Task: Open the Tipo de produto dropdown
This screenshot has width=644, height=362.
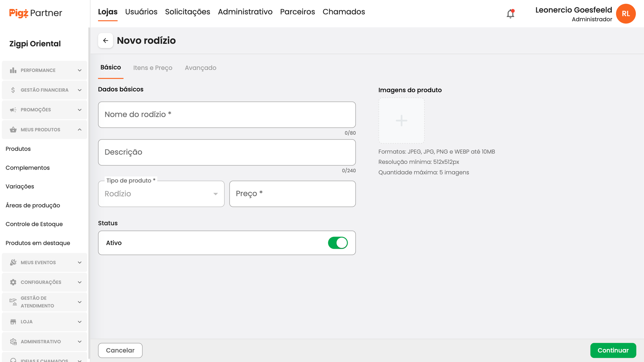Action: tap(161, 194)
